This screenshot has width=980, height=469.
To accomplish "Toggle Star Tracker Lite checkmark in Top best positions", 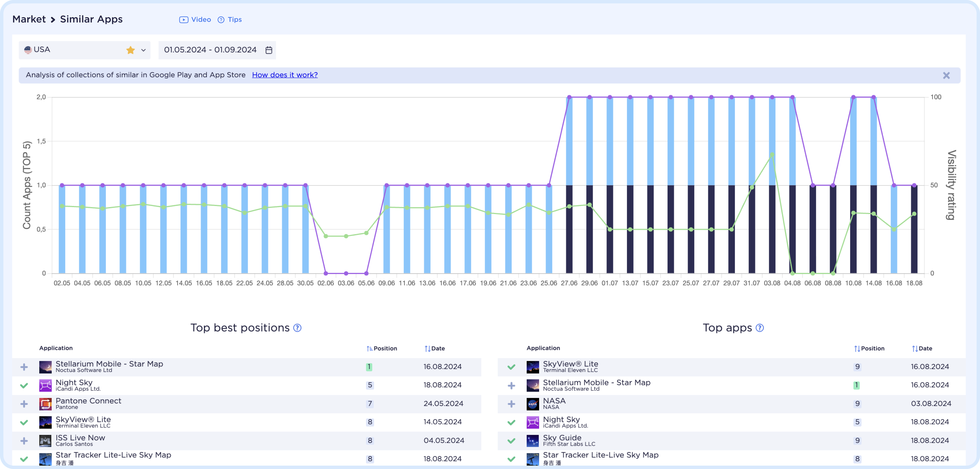I will pos(24,459).
